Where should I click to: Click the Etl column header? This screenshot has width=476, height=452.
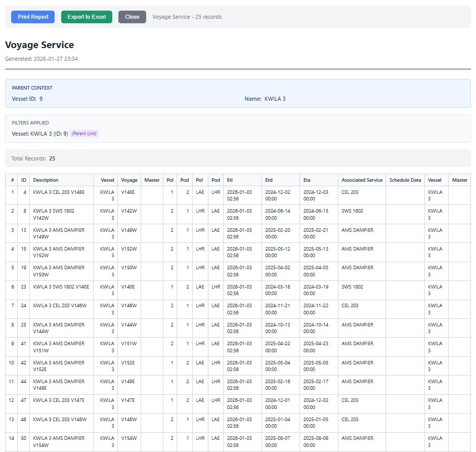[230, 180]
